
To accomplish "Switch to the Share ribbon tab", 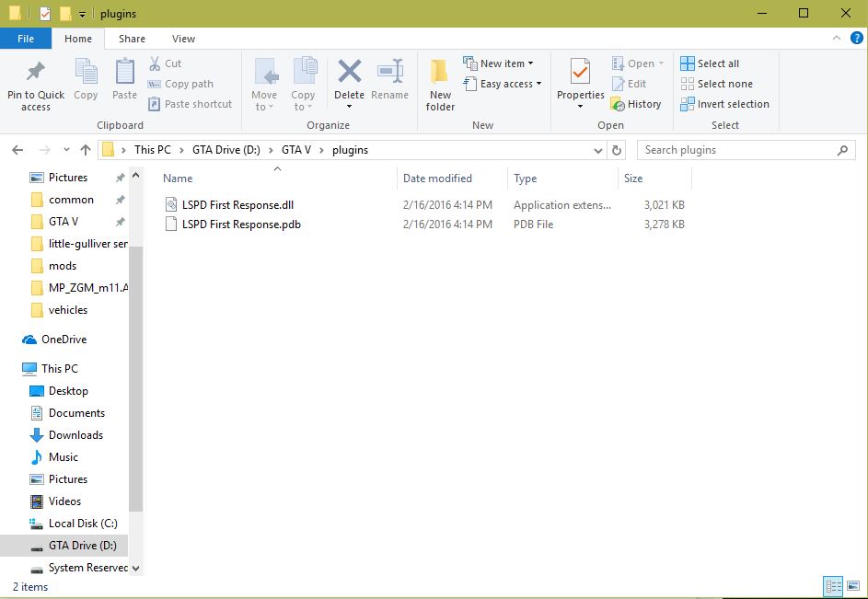I will (132, 39).
